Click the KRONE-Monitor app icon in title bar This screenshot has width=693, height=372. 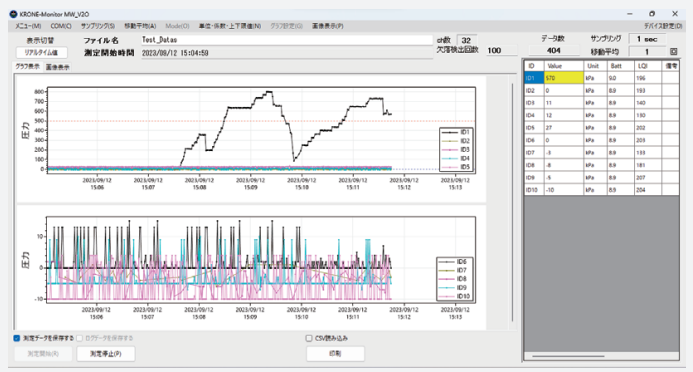point(13,14)
